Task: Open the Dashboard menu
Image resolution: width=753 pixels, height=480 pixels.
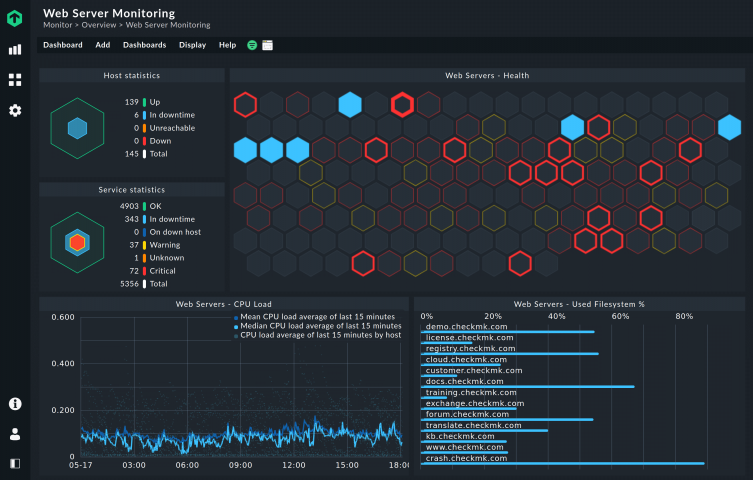Action: pyautogui.click(x=63, y=45)
